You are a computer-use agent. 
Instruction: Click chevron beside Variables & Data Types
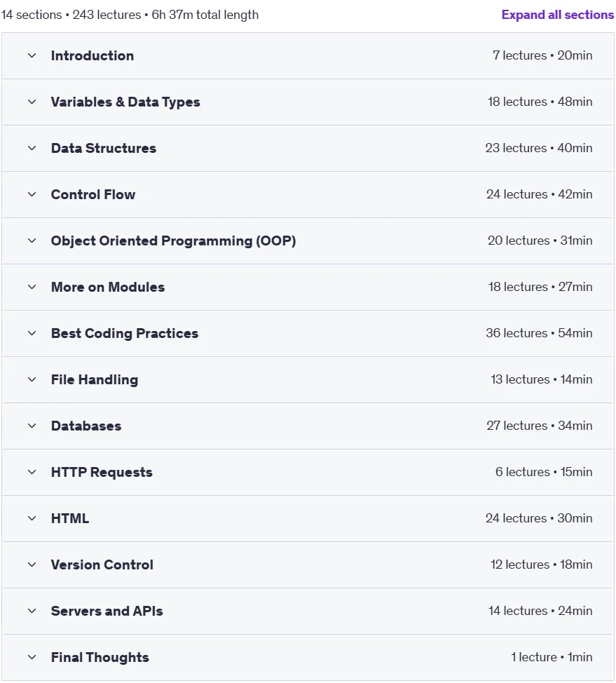(32, 102)
